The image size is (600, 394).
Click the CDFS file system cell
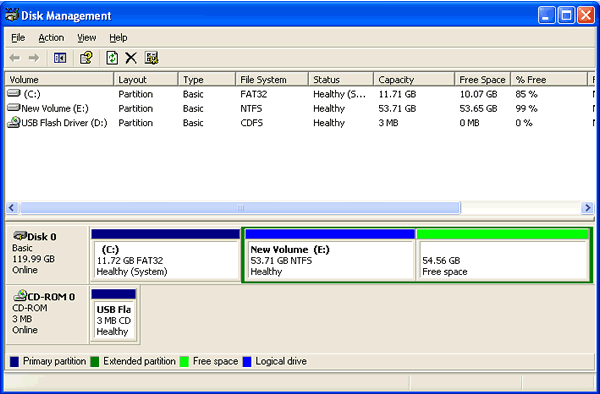point(251,123)
